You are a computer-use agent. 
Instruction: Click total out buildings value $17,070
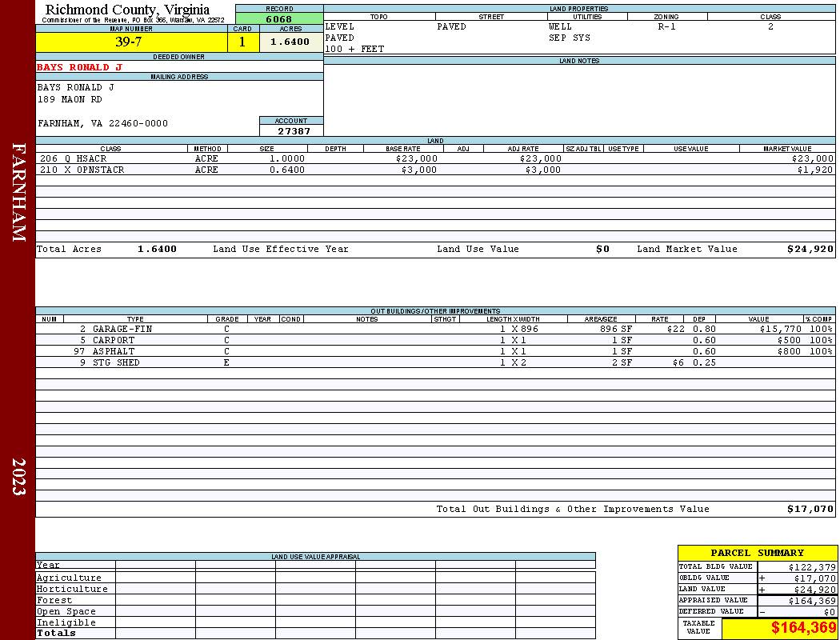810,510
